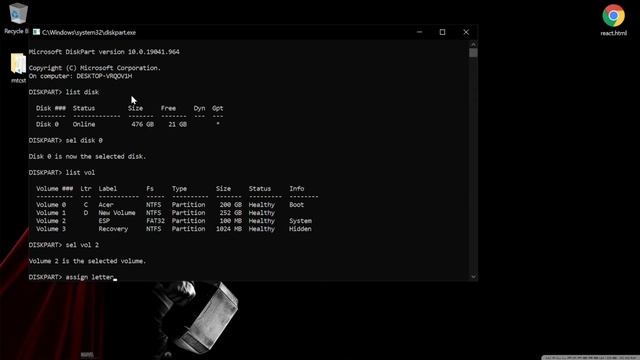Image resolution: width=640 pixels, height=360 pixels.
Task: Click the 'Microsoft DiskPart version' line
Action: pyautogui.click(x=104, y=52)
